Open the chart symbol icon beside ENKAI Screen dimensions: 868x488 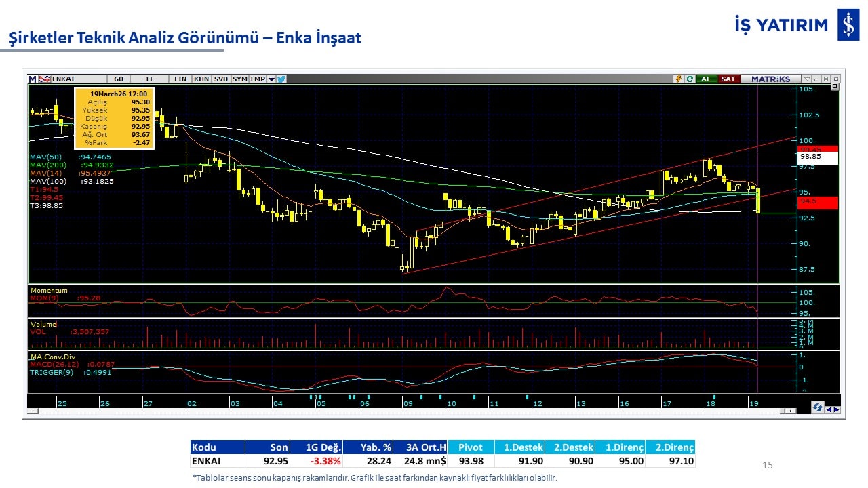pos(44,79)
